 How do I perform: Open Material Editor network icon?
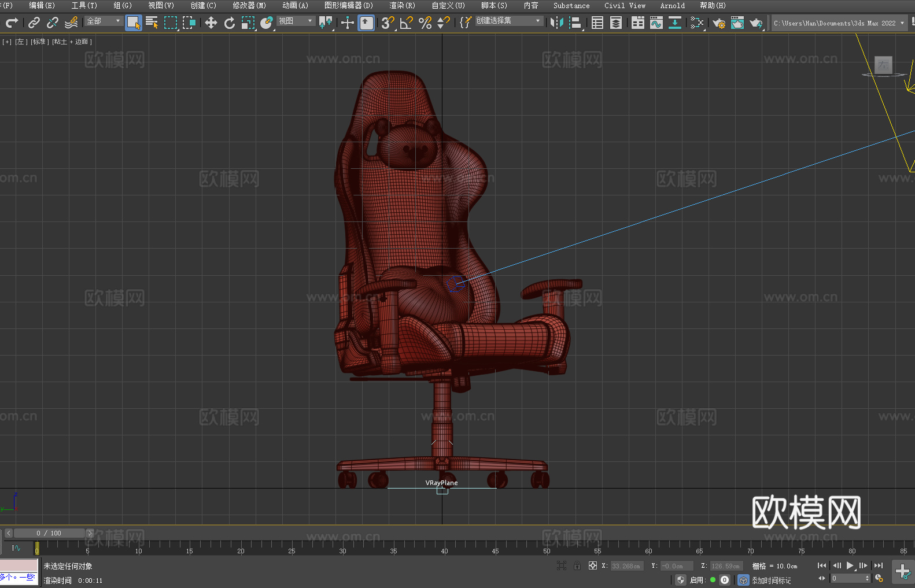click(x=697, y=23)
